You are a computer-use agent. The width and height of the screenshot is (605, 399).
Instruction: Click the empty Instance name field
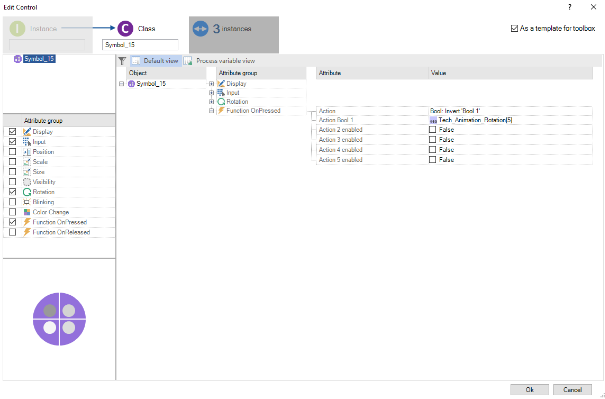(x=47, y=45)
